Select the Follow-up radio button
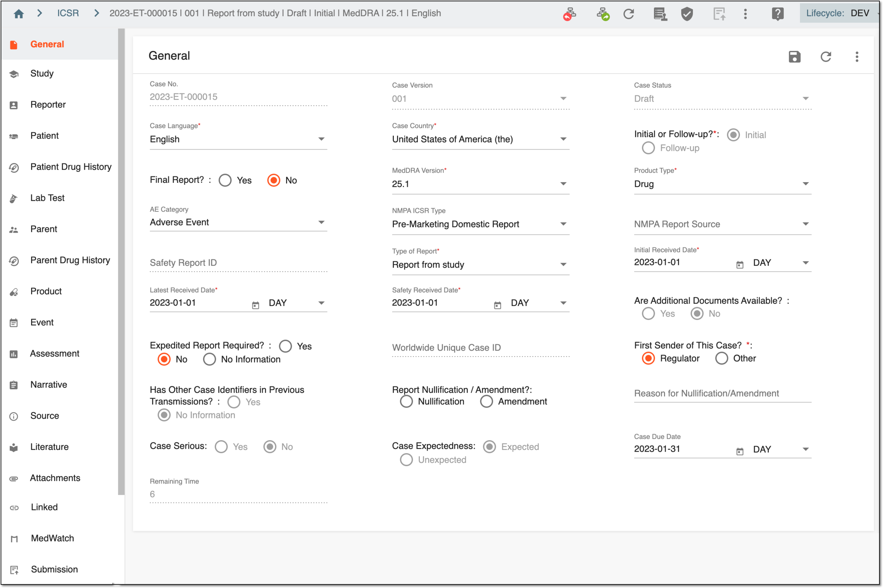This screenshot has height=588, width=883. pos(648,148)
